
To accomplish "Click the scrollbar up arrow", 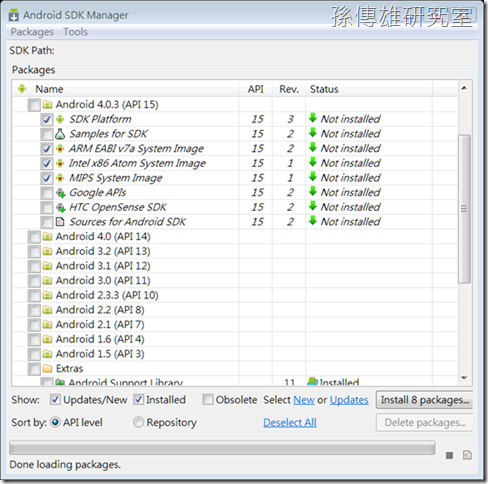I will [464, 88].
